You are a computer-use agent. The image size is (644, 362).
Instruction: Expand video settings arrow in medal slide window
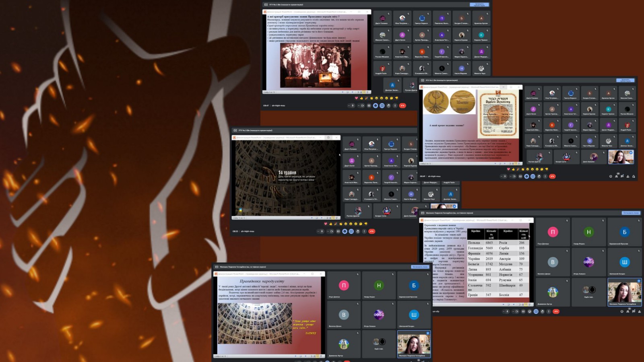(x=510, y=176)
